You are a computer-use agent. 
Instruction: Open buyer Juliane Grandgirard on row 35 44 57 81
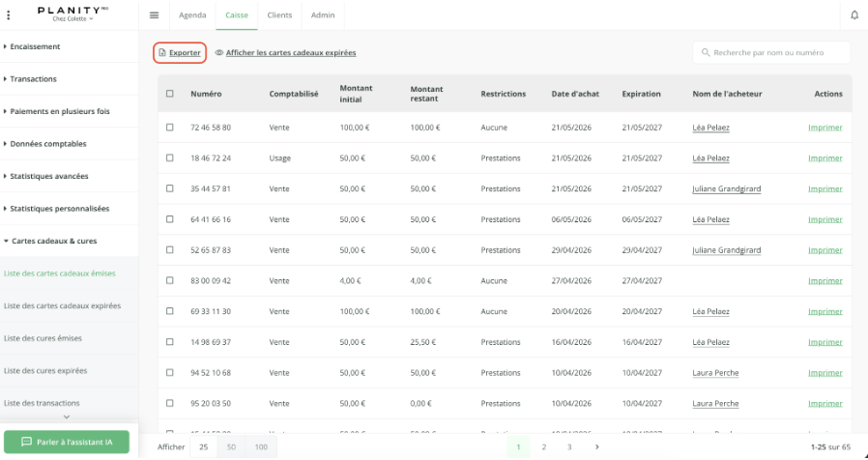[726, 188]
